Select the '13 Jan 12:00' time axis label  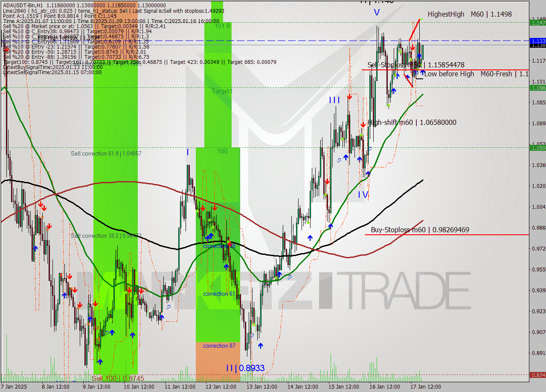(262, 387)
